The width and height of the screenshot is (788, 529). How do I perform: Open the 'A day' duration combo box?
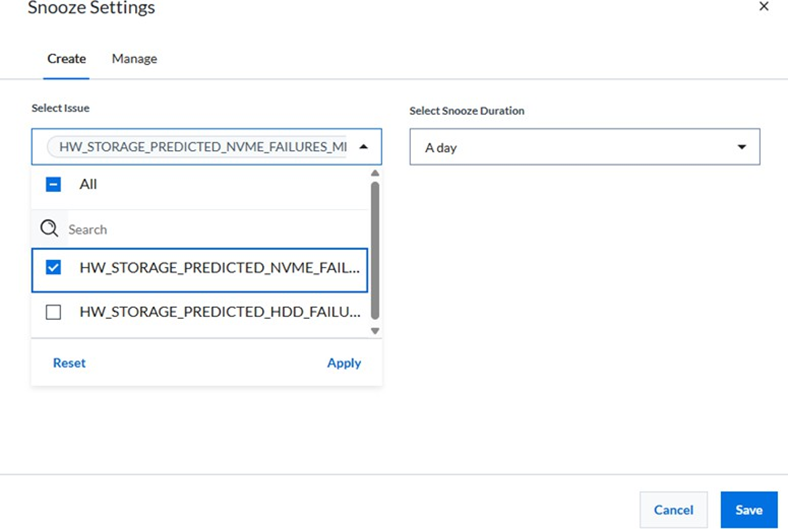pos(584,147)
